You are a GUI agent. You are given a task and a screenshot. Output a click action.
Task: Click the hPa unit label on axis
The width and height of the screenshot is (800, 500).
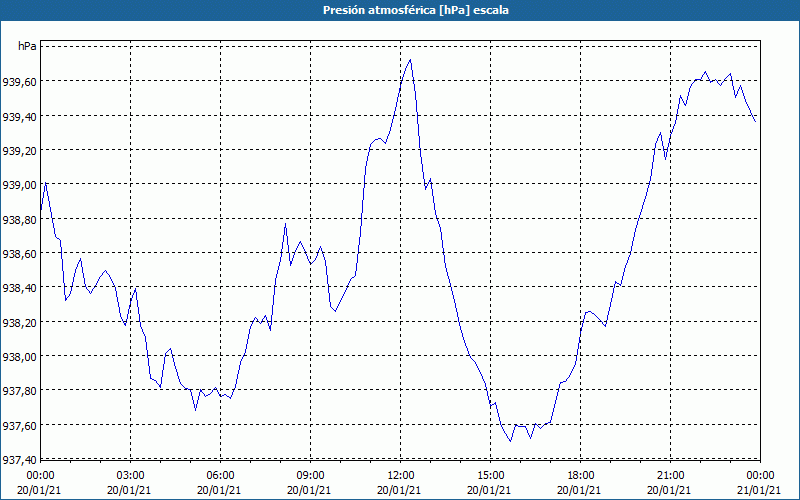tap(27, 46)
